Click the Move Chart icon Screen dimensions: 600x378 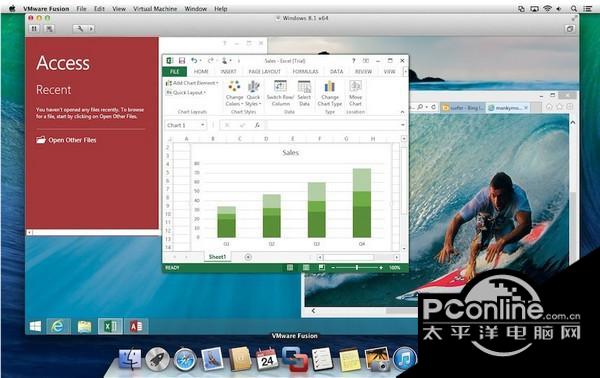(x=355, y=93)
